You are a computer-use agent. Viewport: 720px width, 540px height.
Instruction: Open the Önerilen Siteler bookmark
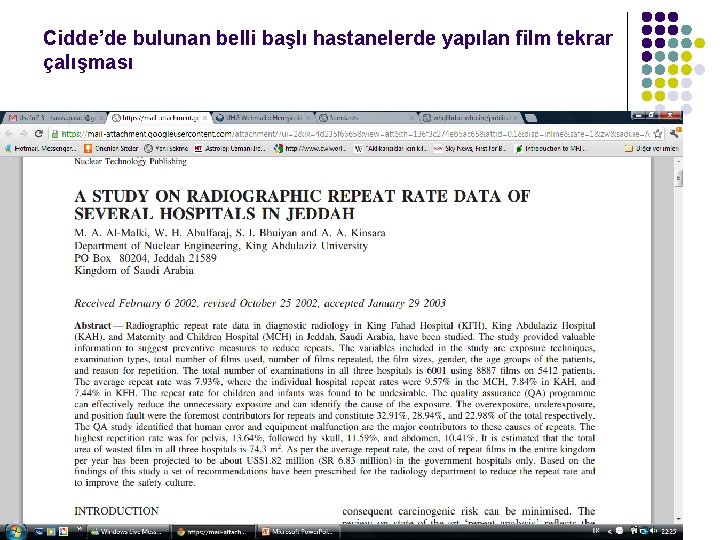tap(111, 148)
